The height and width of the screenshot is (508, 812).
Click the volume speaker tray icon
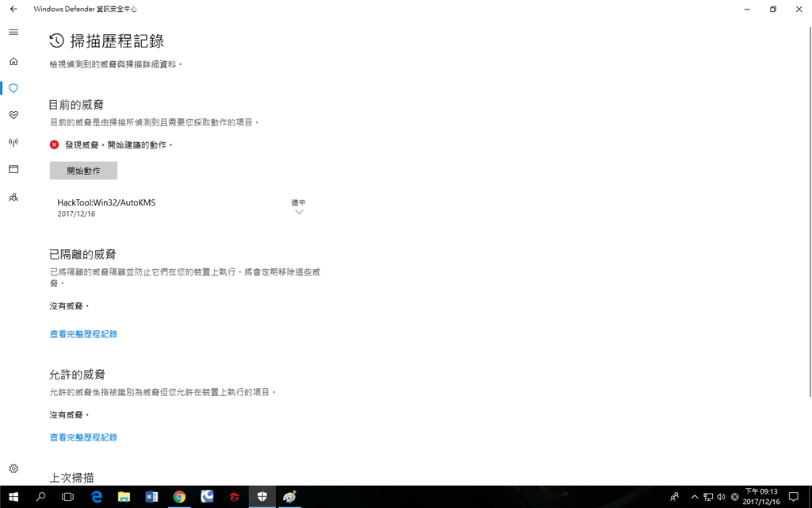click(722, 497)
